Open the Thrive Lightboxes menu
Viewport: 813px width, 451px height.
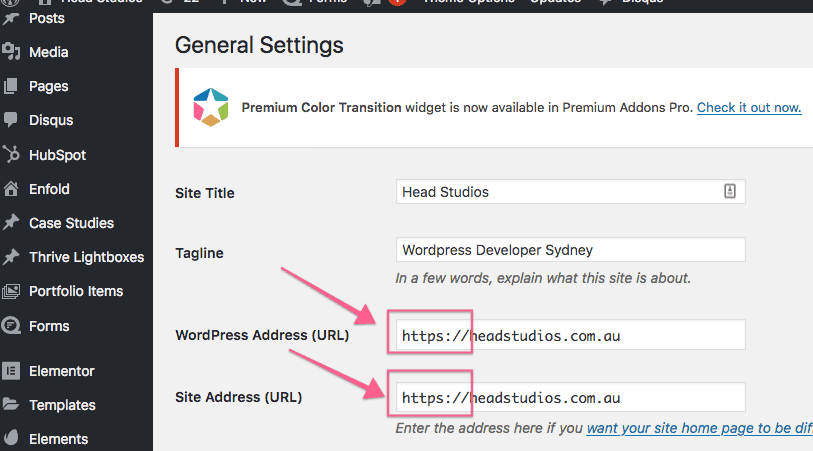tap(86, 257)
